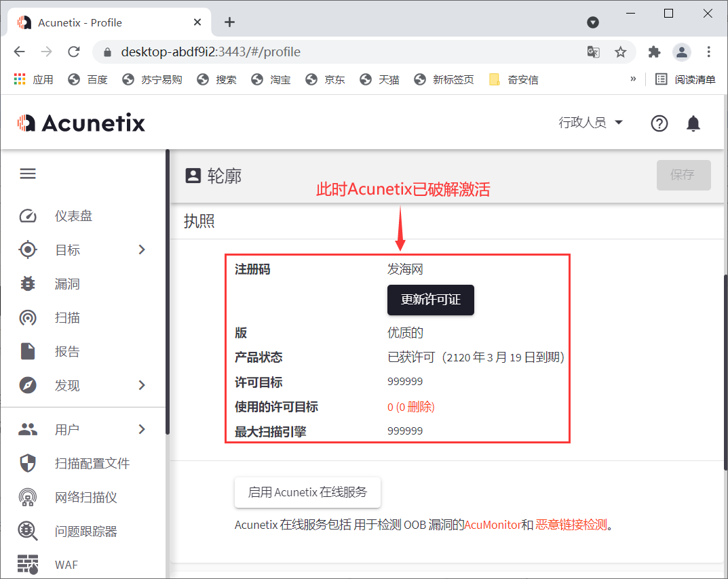Select 扫描配置文件 in the sidebar
The image size is (728, 579).
(92, 463)
